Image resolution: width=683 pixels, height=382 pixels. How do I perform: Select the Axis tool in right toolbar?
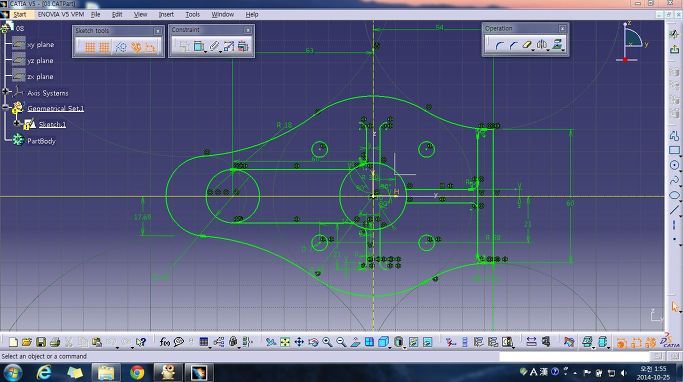tap(674, 224)
